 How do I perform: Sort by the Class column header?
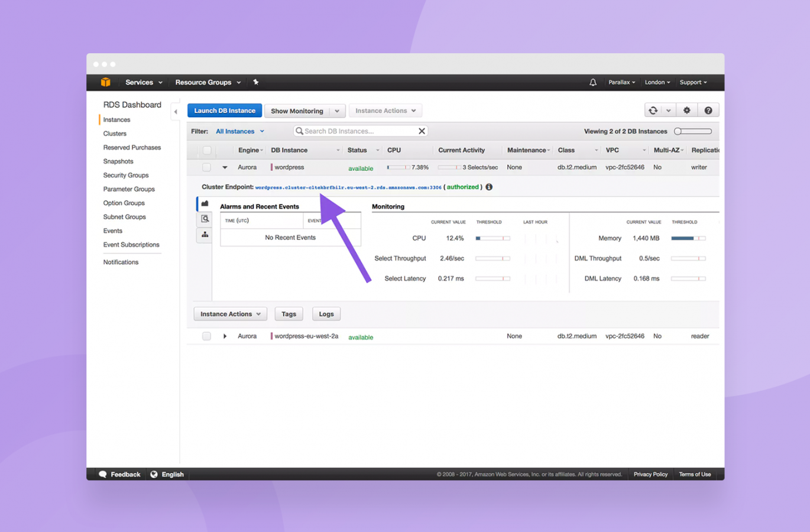click(566, 150)
